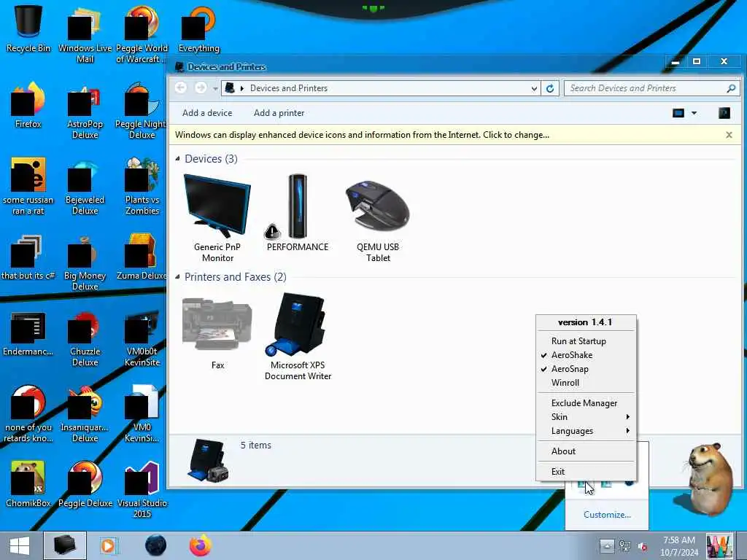Screen dimensions: 747x560
Task: Open the network tray icon
Action: (624, 545)
